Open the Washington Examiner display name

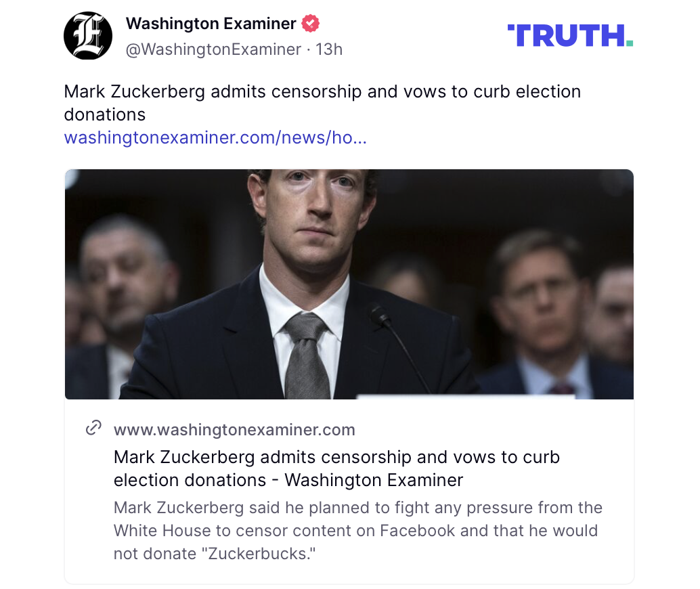(x=211, y=23)
